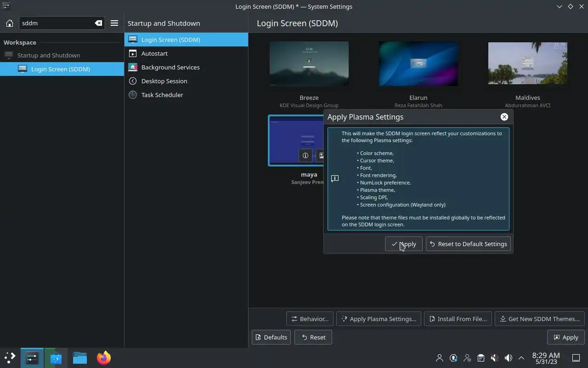The image size is (588, 368).
Task: Open Behavior... settings
Action: click(310, 319)
